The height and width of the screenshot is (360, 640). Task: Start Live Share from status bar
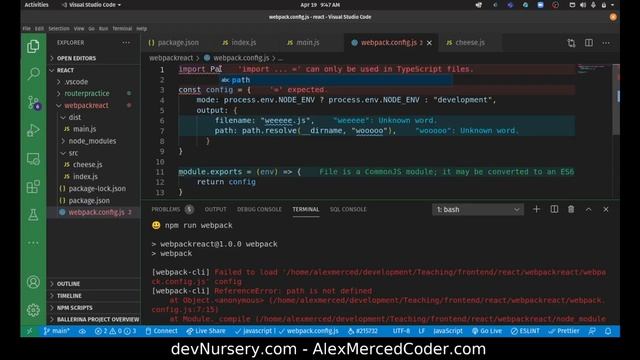click(206, 331)
